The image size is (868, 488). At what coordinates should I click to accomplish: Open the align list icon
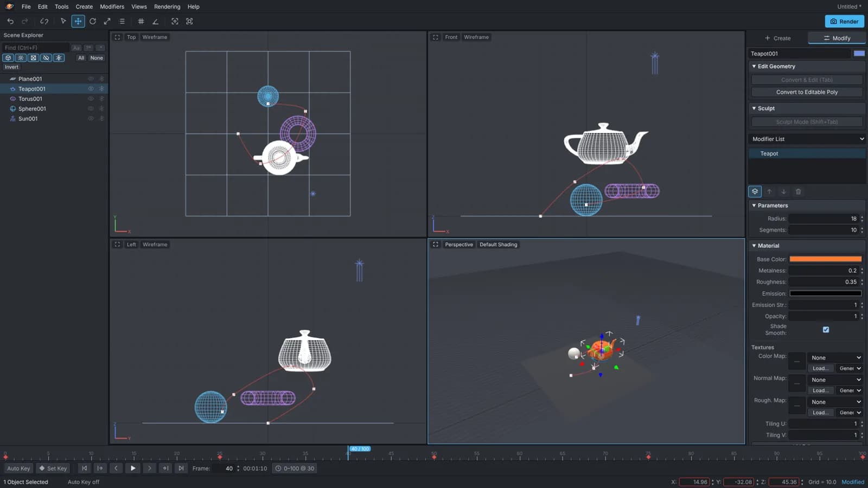pos(122,21)
